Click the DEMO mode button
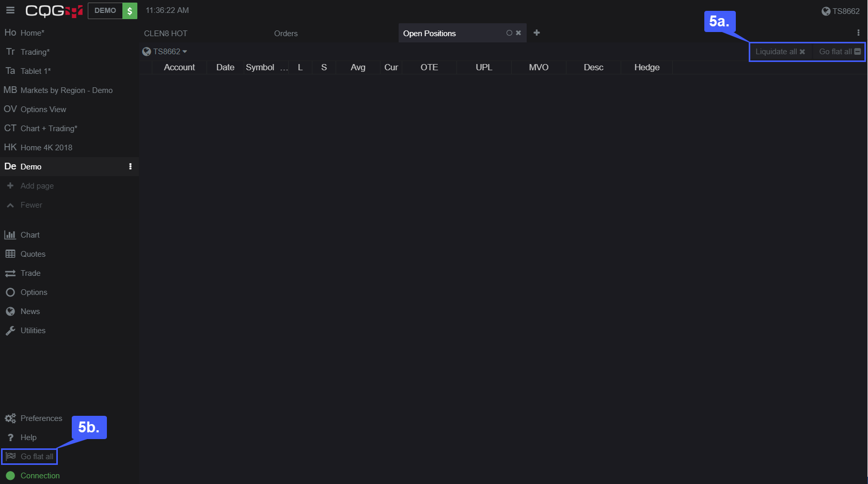 pos(105,11)
